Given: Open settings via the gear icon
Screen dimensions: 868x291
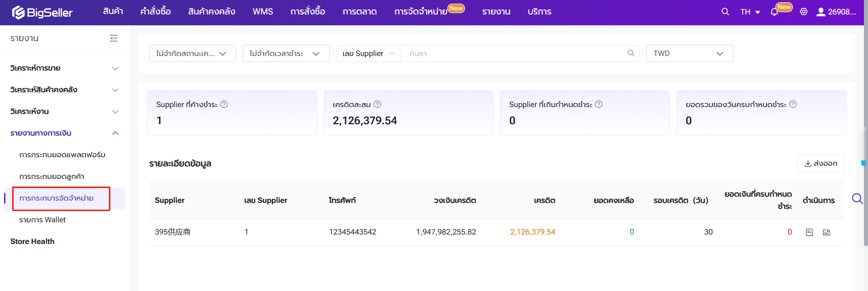Looking at the screenshot, I should 803,12.
